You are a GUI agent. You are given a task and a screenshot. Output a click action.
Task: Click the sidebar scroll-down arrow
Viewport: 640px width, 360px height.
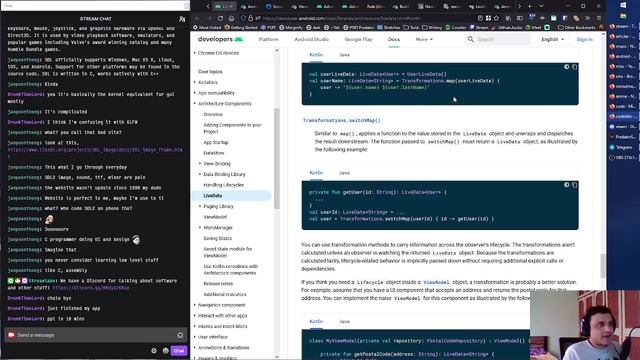point(277,357)
